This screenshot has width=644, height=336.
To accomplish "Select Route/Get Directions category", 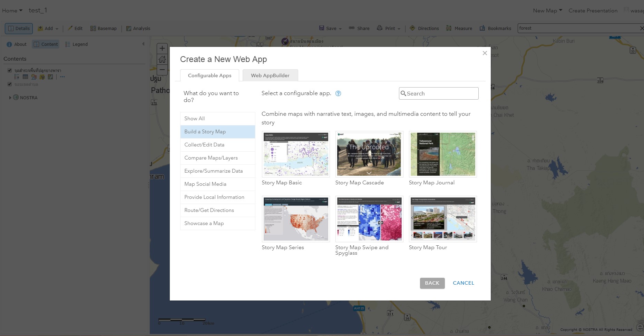I will point(217,210).
